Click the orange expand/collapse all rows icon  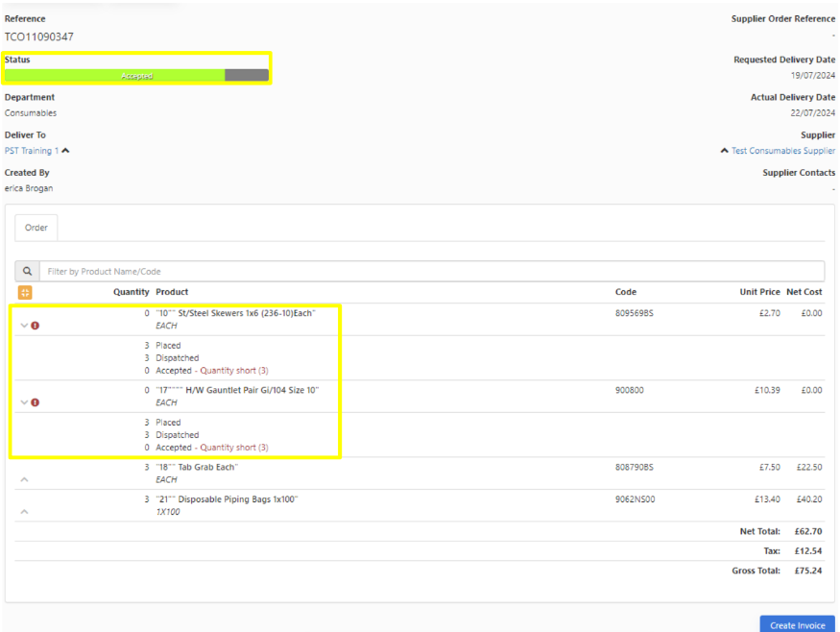point(25,292)
